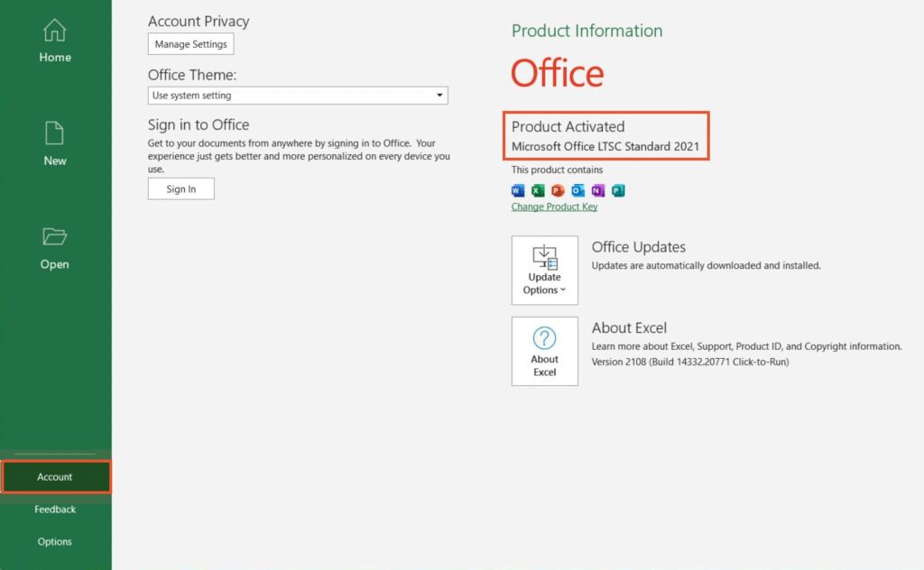Screen dimensions: 924x570
Task: Go to the Feedback menu item
Action: [55, 510]
